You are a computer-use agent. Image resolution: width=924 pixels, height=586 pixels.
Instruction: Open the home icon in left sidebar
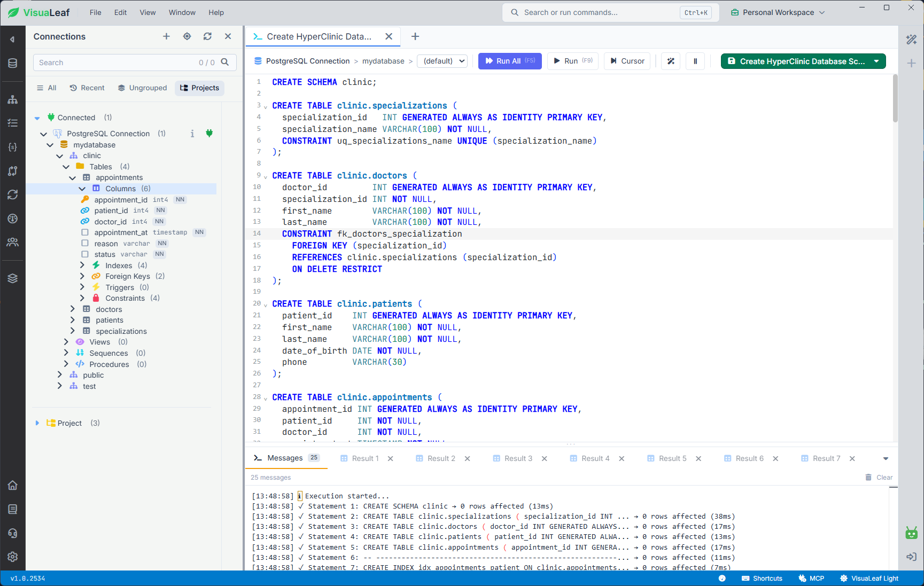[13, 485]
